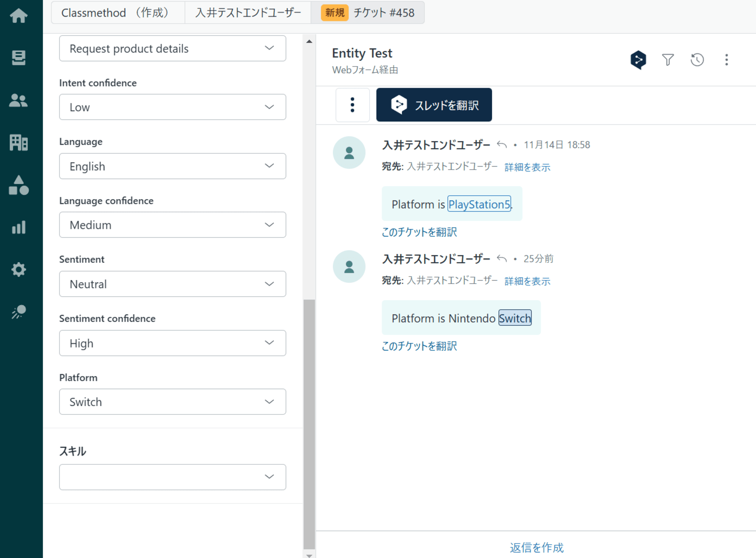Open the Organizations building icon in sidebar
The image size is (756, 558).
19,143
